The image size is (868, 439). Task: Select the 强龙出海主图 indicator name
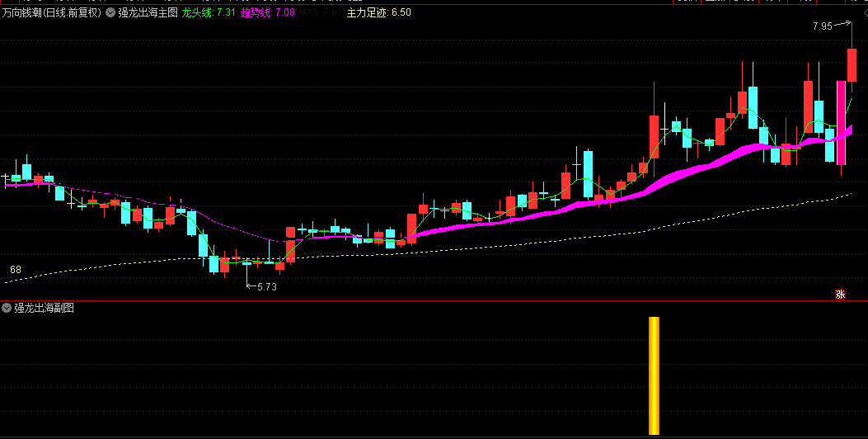coord(148,12)
